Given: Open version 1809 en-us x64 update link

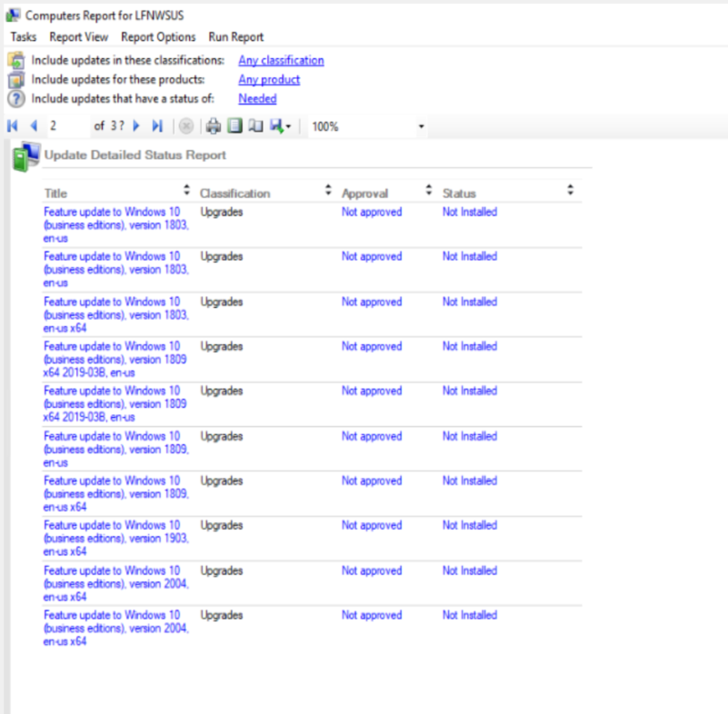Looking at the screenshot, I should click(116, 494).
